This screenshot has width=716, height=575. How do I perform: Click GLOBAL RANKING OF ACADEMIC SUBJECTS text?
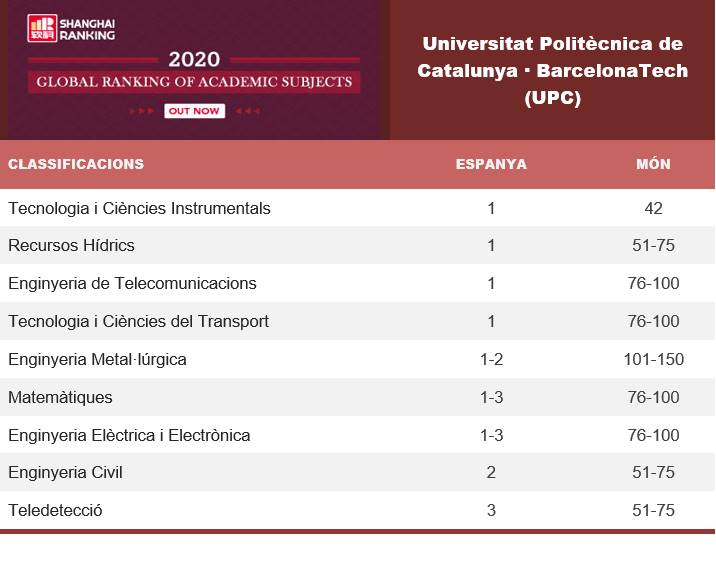click(194, 81)
